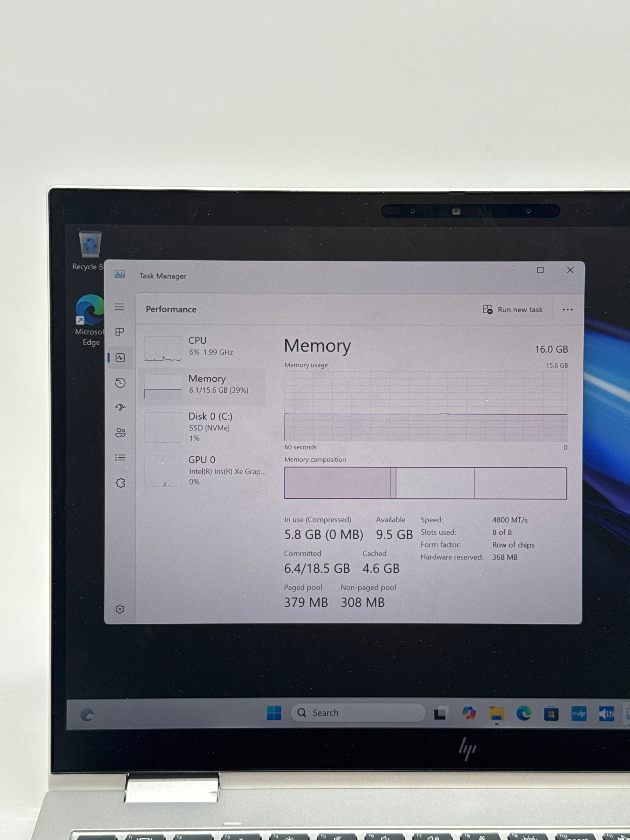Viewport: 630px width, 840px height.
Task: Open File Explorer from the taskbar
Action: (x=496, y=713)
